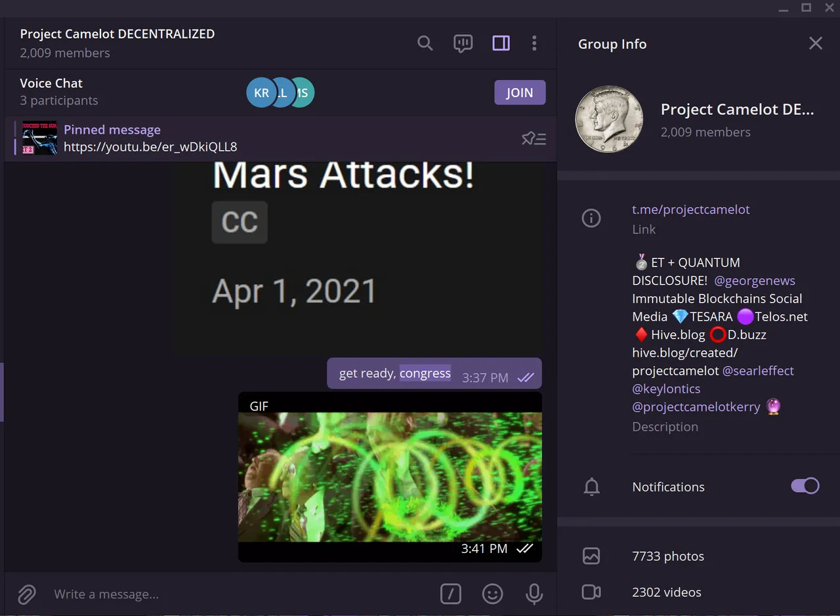The width and height of the screenshot is (840, 616).
Task: Open the emoji picker
Action: click(x=492, y=594)
